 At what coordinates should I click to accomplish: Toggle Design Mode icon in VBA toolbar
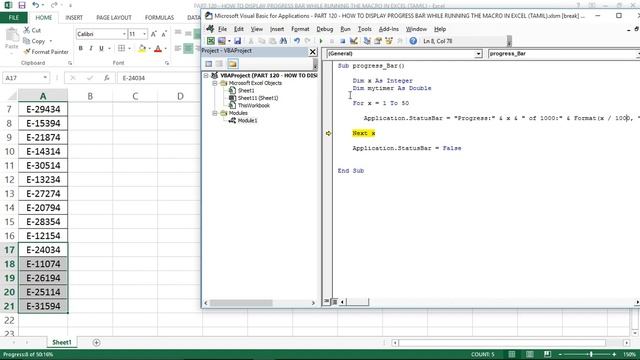(353, 41)
